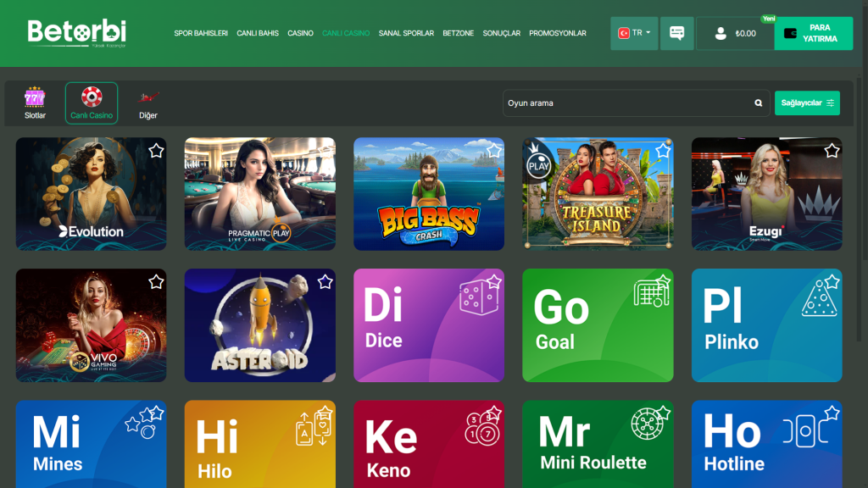Toggle favorite star on Big Bass Crash
The image size is (868, 488).
[494, 151]
